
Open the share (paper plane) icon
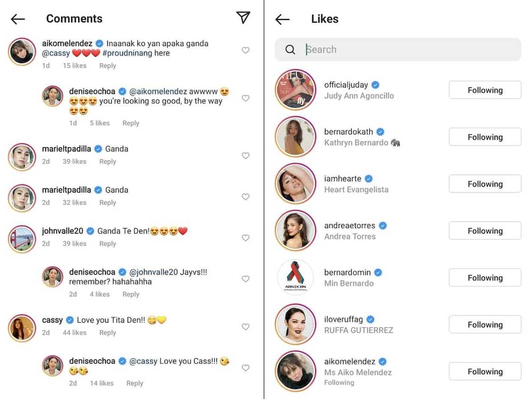coord(243,17)
